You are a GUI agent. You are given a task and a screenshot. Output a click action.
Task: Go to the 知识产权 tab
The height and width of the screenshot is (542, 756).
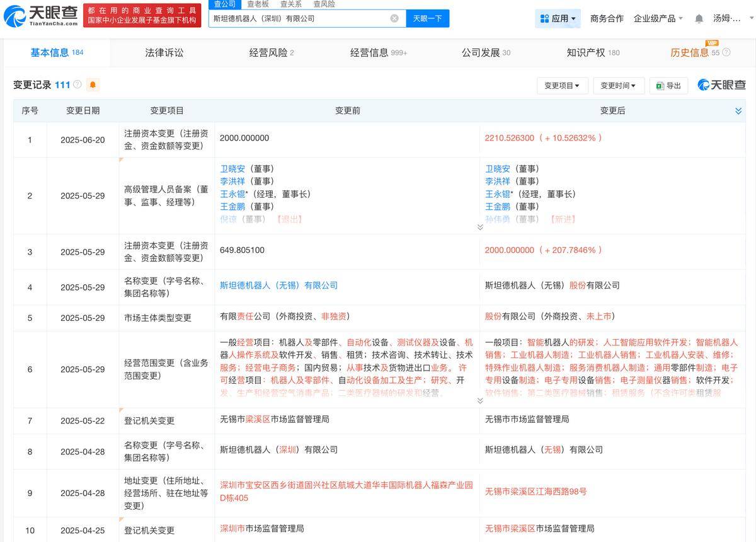point(593,53)
